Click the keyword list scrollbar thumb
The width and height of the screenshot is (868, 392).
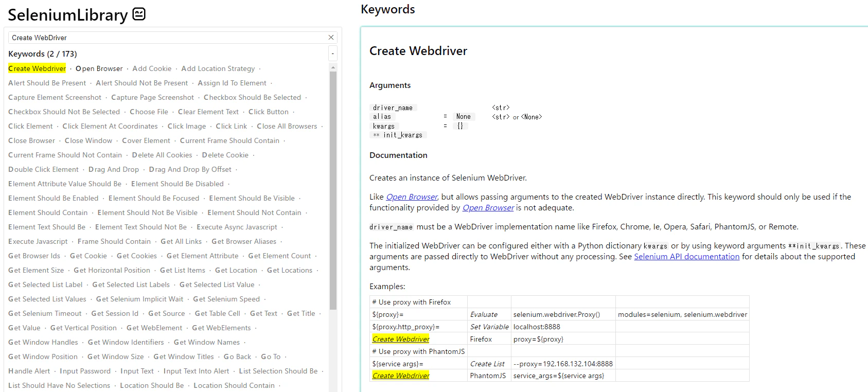click(333, 190)
